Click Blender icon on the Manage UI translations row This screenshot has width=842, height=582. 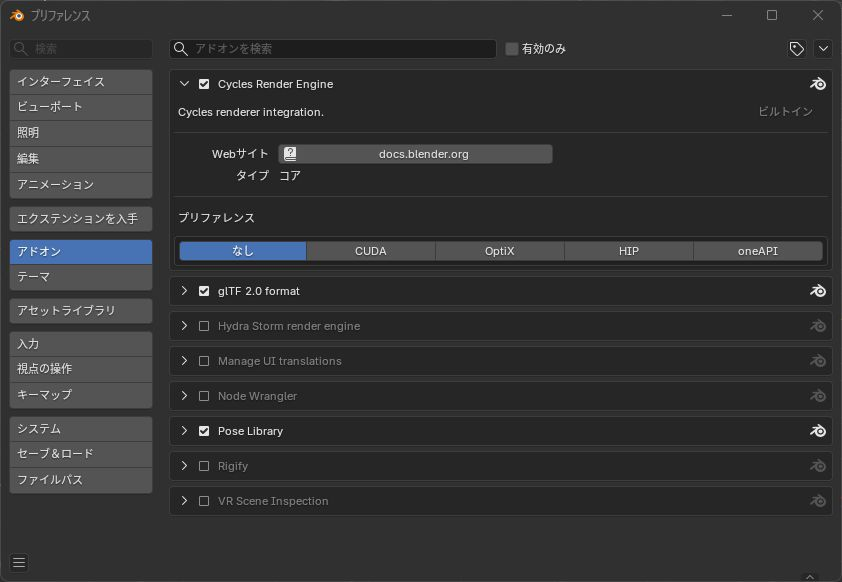818,361
